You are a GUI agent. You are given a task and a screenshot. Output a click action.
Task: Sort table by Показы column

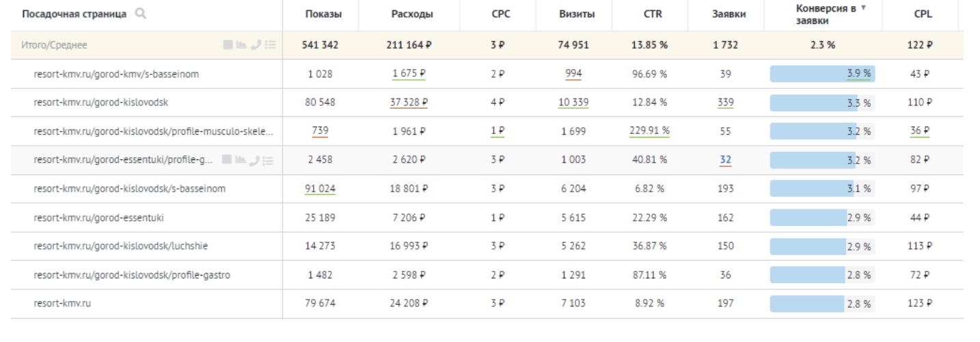pyautogui.click(x=323, y=14)
